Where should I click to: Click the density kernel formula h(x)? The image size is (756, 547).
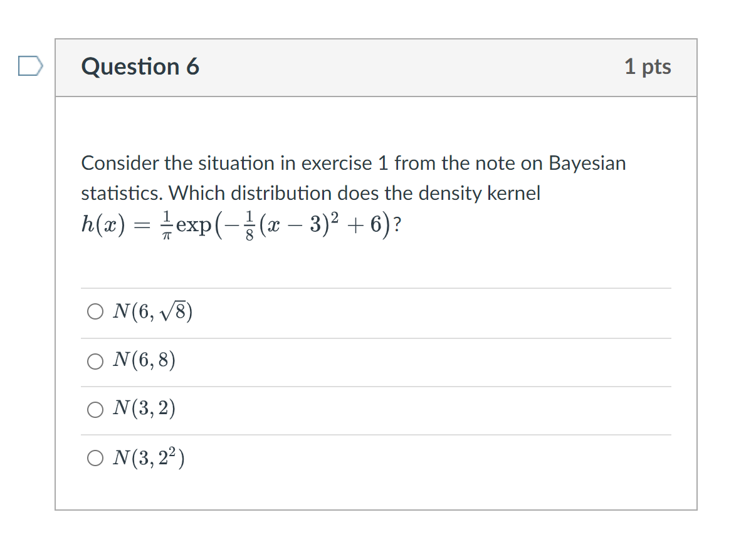click(241, 224)
